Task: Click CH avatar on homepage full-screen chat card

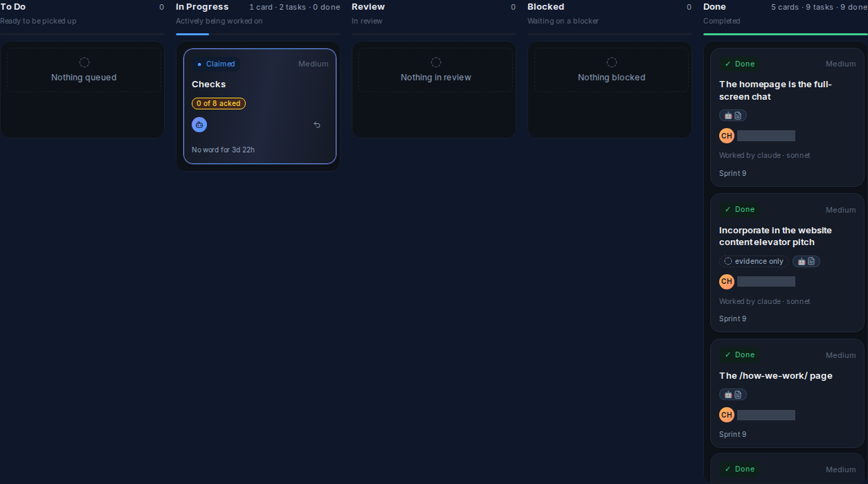Action: coord(727,136)
